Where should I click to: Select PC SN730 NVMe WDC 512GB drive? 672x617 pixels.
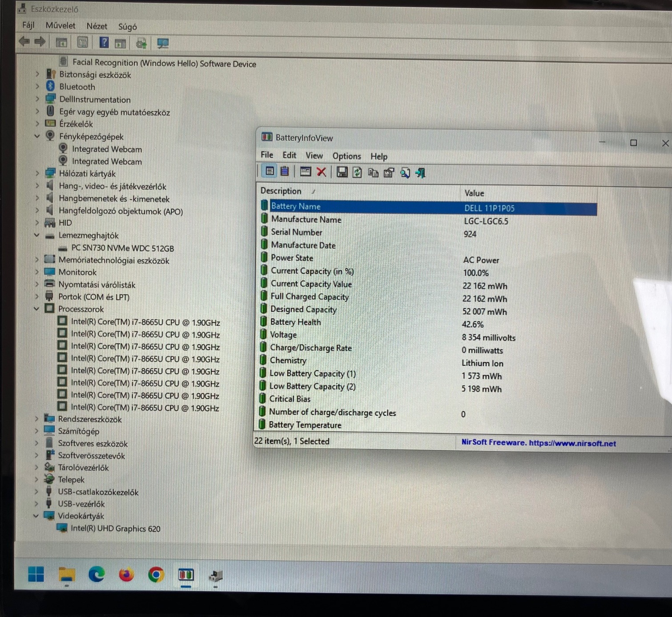click(x=123, y=248)
